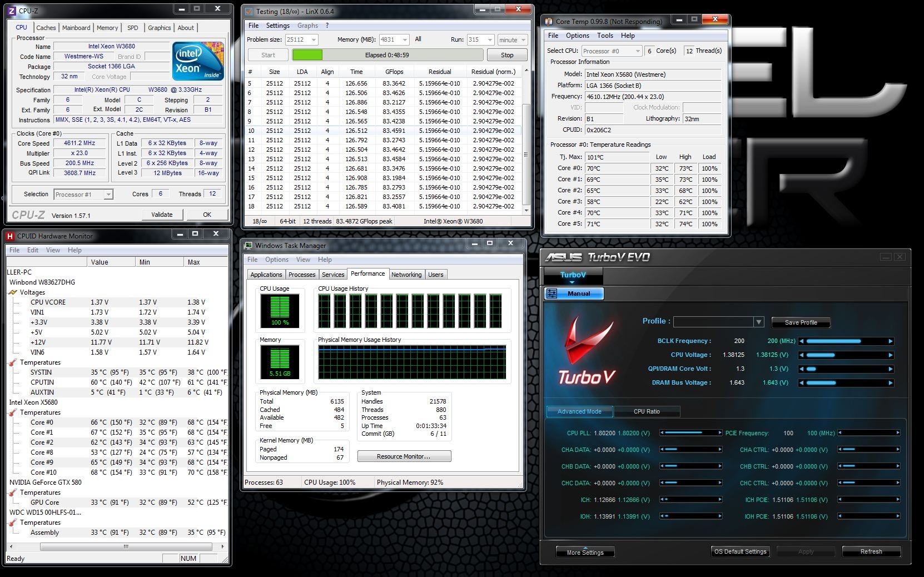924x577 pixels.
Task: Switch to the Caches tab in CPU-Z
Action: [46, 28]
